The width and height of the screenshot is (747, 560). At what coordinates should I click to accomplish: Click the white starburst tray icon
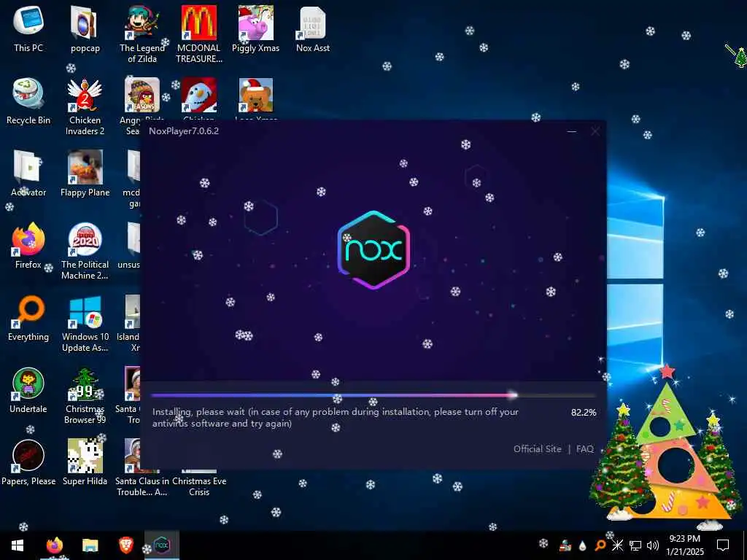pos(617,545)
